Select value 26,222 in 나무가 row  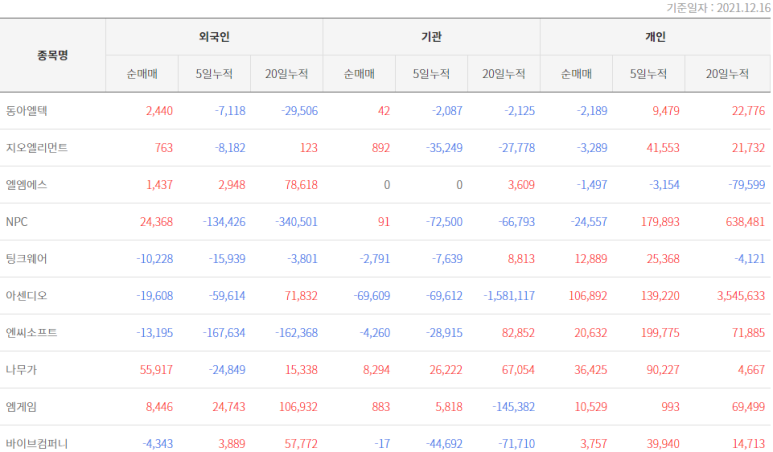[x=446, y=370]
